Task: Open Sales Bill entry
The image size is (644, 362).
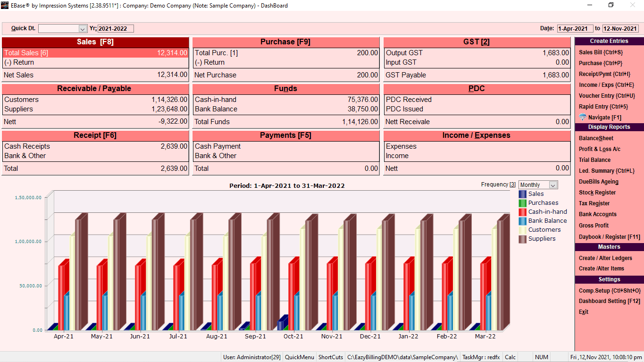Action: tap(601, 52)
